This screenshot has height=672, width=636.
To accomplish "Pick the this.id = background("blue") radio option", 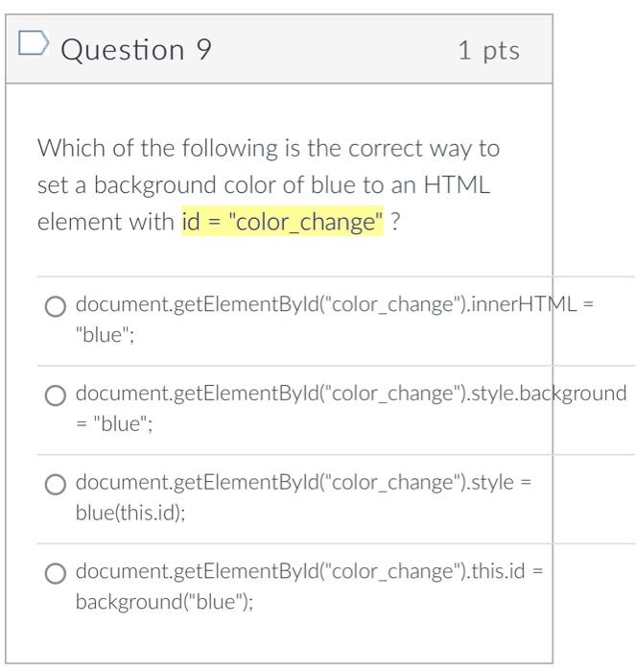I will (56, 573).
